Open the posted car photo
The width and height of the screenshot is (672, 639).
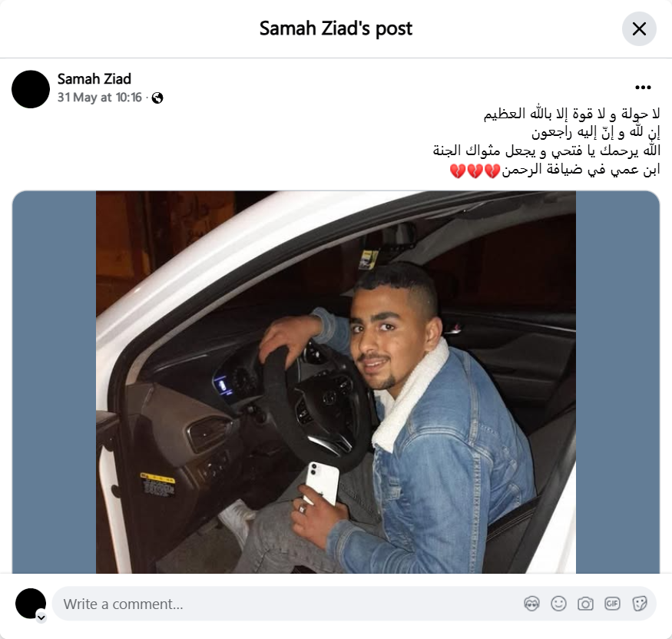(336, 382)
